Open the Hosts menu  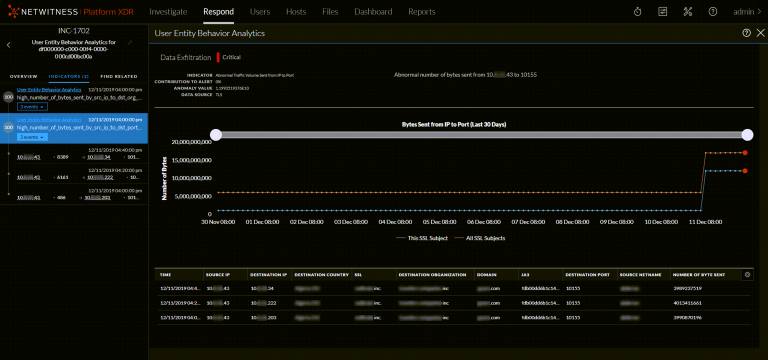click(296, 12)
